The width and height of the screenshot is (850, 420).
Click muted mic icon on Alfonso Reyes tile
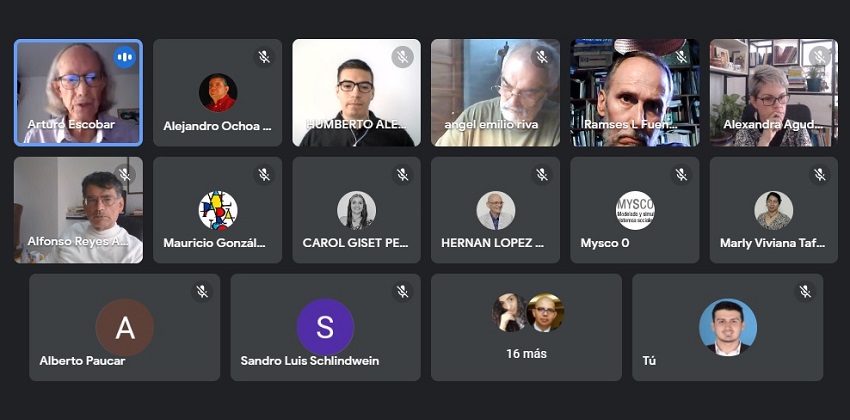(x=125, y=175)
